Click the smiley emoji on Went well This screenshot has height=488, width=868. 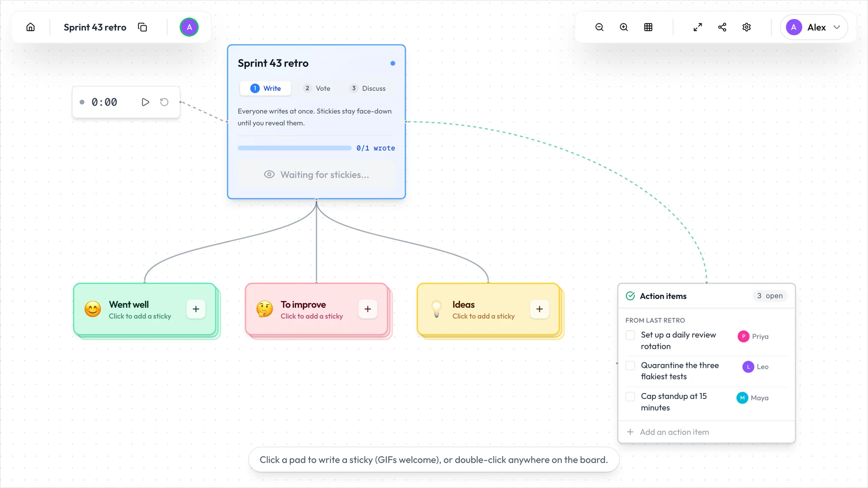click(93, 310)
